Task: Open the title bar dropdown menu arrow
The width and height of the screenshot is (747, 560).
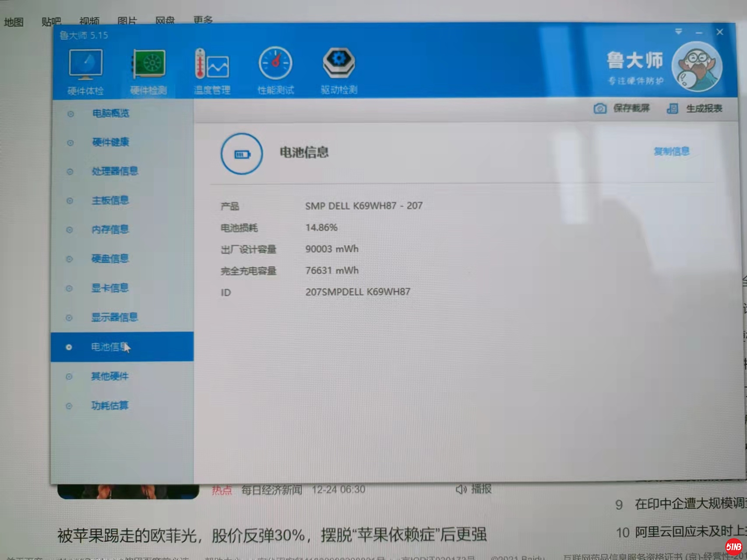Action: pyautogui.click(x=678, y=32)
